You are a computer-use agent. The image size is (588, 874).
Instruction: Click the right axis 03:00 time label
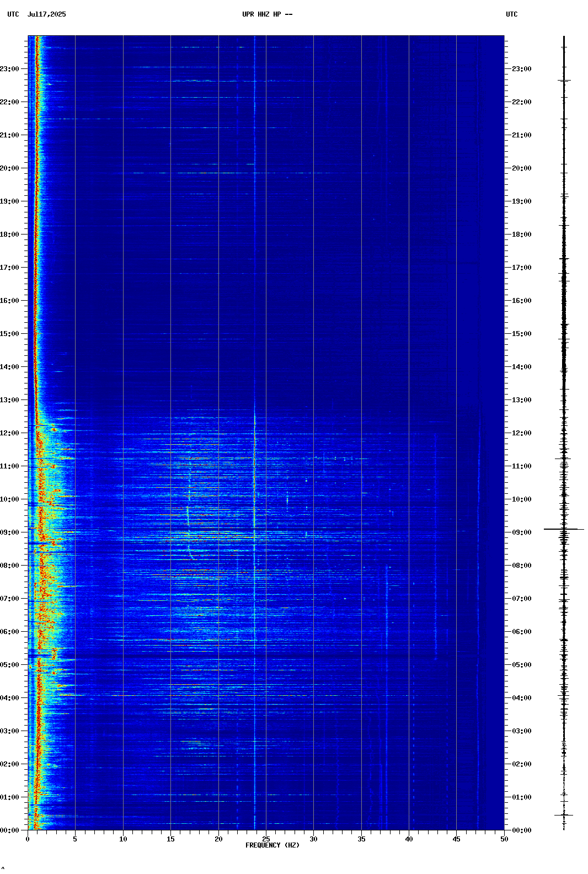(522, 731)
